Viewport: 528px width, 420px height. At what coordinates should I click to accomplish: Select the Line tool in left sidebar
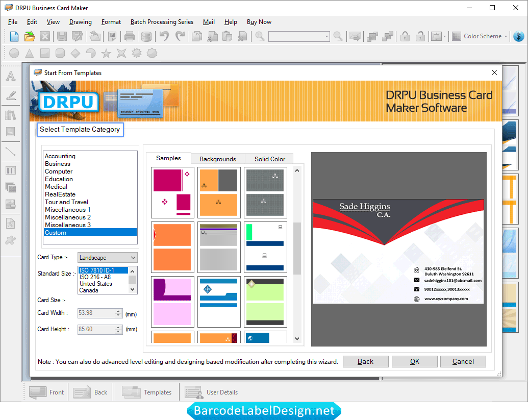(11, 151)
